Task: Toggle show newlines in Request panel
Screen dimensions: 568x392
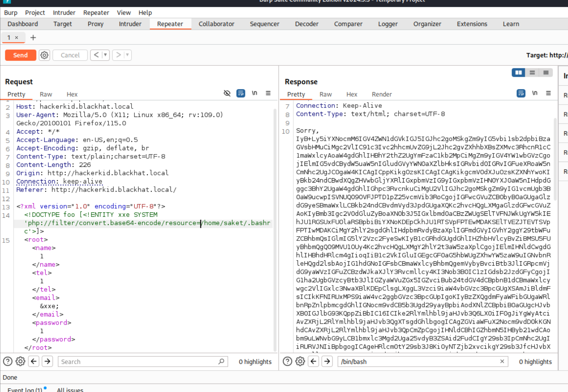Action: click(255, 93)
